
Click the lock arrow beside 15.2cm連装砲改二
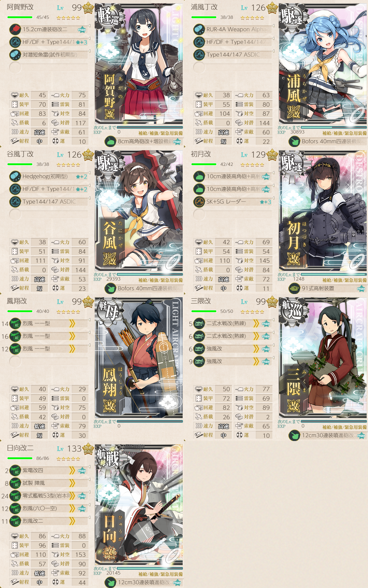pyautogui.click(x=89, y=26)
